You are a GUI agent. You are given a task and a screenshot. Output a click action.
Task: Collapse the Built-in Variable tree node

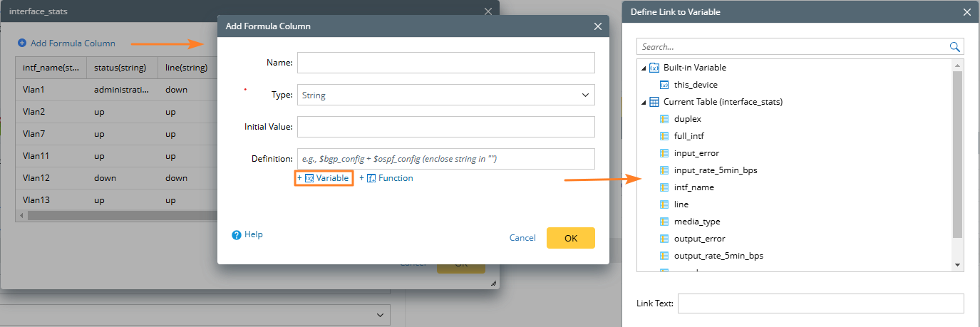tap(644, 68)
